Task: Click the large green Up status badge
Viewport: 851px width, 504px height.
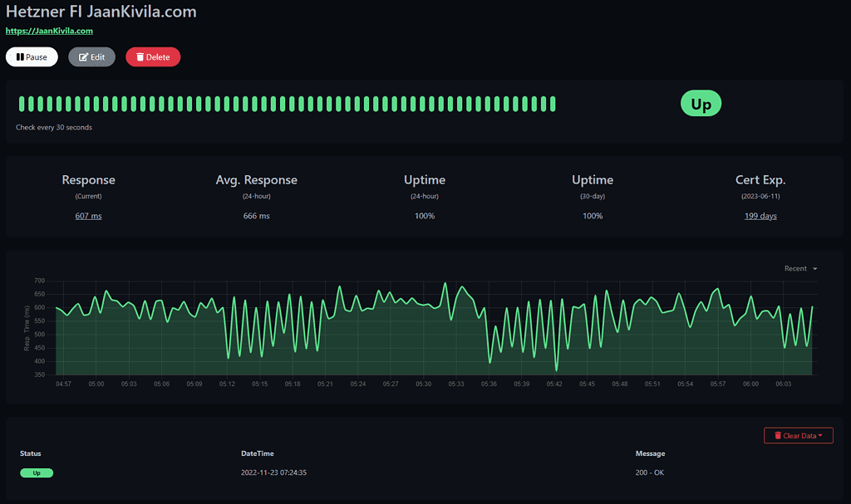Action: pos(701,104)
